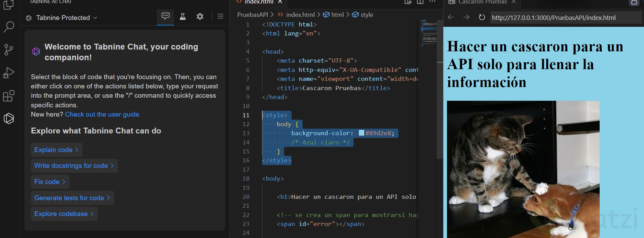This screenshot has width=644, height=238.
Task: Click the Generate tests for code action
Action: [x=72, y=198]
